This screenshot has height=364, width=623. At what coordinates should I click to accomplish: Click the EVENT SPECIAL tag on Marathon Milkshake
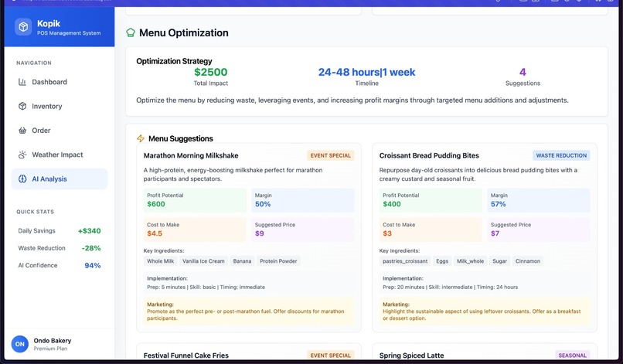331,155
